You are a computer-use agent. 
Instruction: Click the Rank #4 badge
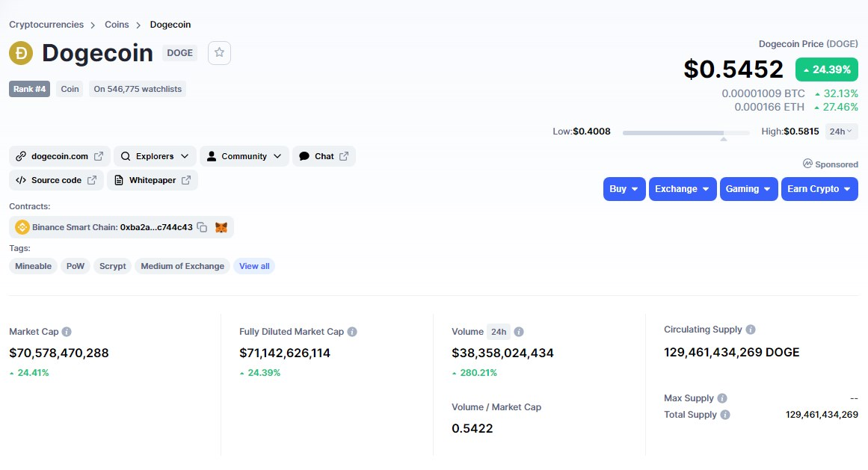coord(29,89)
